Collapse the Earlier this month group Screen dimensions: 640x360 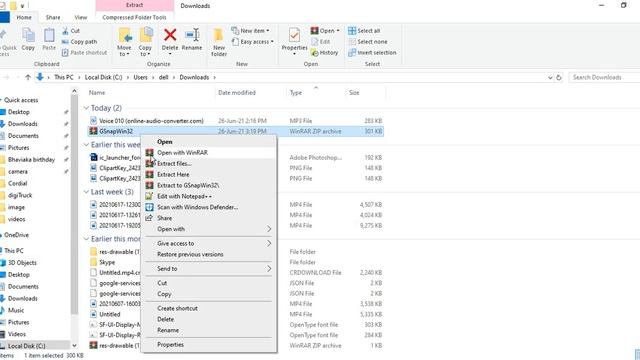click(x=86, y=239)
